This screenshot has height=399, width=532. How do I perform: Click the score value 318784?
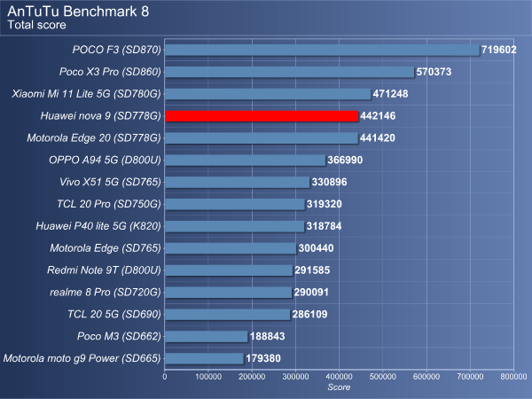324,226
